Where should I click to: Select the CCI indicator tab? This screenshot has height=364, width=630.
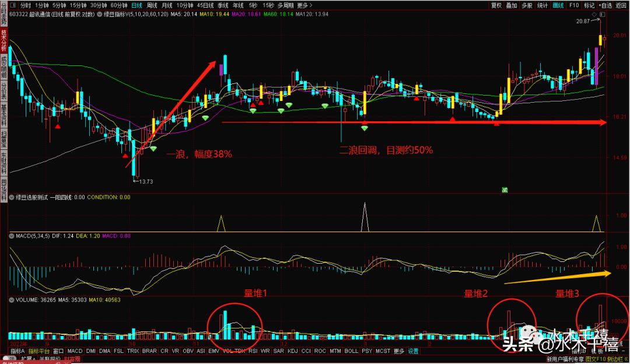(x=306, y=351)
